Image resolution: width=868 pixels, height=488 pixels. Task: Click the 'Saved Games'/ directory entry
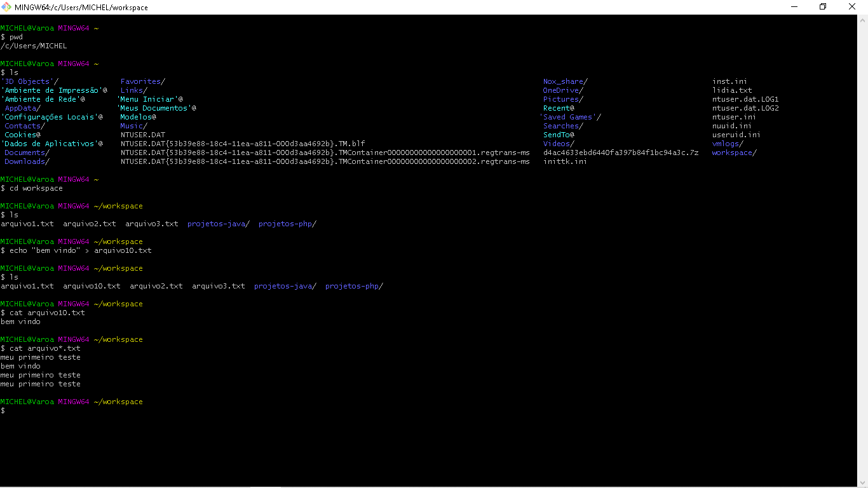570,117
